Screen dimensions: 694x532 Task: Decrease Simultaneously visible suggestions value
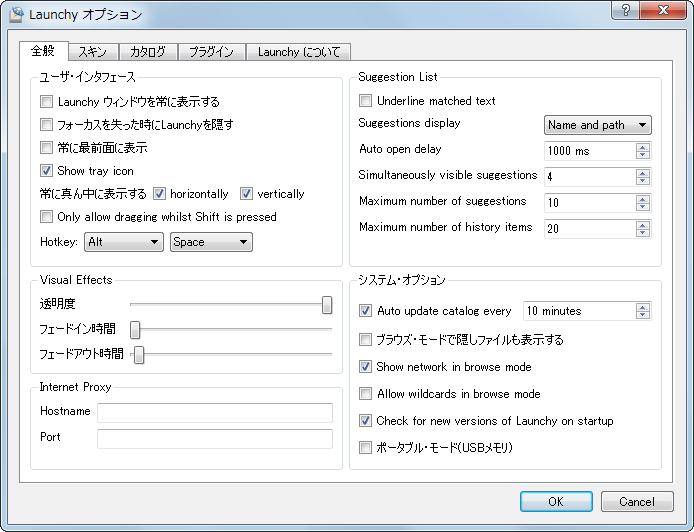643,181
